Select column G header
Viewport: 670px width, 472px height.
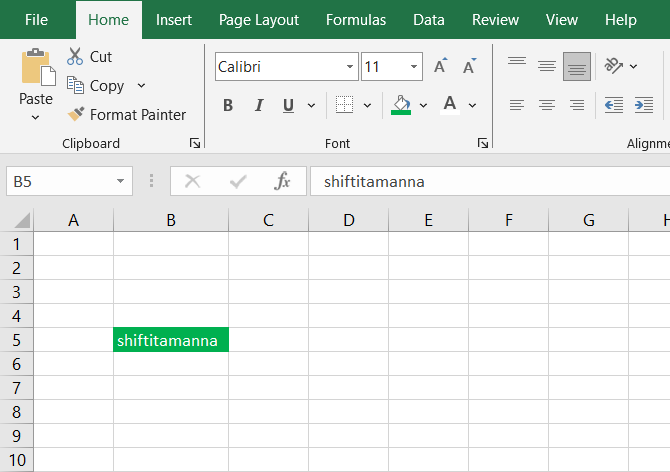(x=589, y=220)
